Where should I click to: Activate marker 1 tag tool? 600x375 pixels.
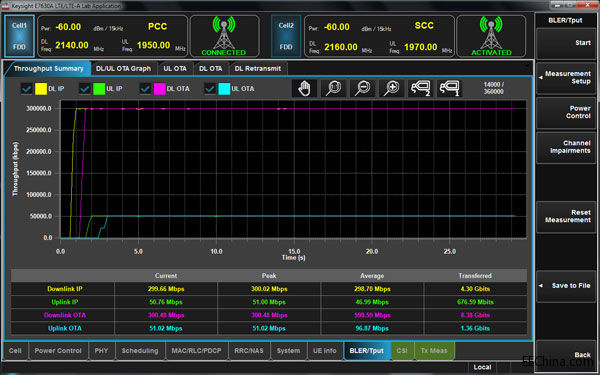coord(449,89)
